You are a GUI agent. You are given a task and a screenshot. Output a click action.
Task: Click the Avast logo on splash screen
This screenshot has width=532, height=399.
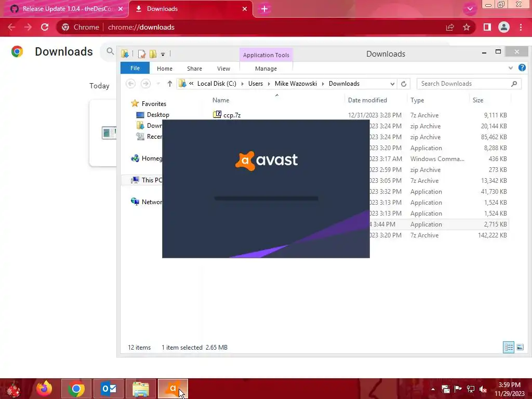[x=267, y=161]
